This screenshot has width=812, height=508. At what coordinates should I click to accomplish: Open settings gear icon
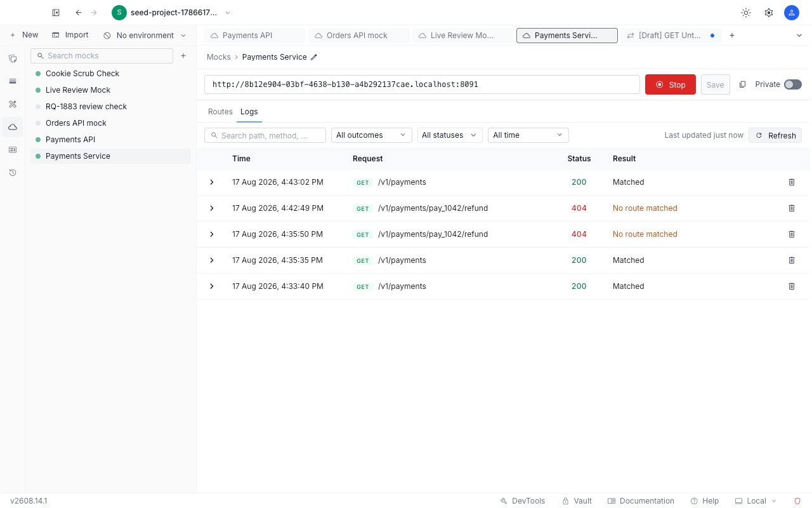point(769,13)
